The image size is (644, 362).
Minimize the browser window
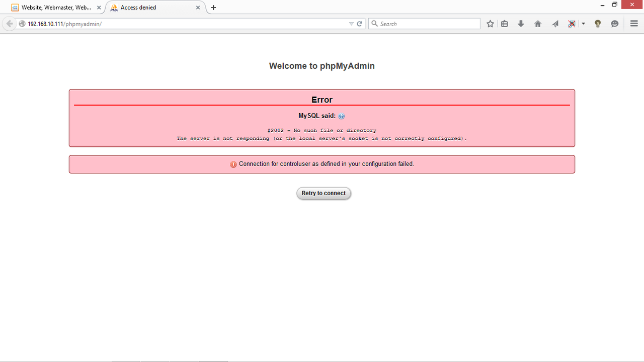click(603, 5)
